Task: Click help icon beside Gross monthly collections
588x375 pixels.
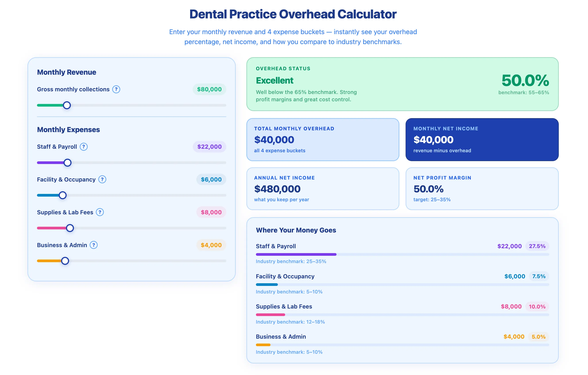Action: (x=116, y=90)
